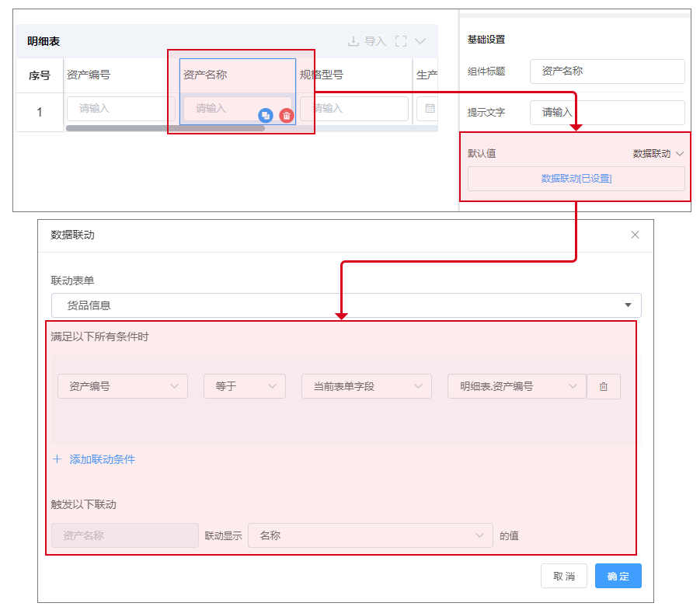Click the fullscreen icon in 明细表 header
The width and height of the screenshot is (700, 610).
pyautogui.click(x=401, y=41)
